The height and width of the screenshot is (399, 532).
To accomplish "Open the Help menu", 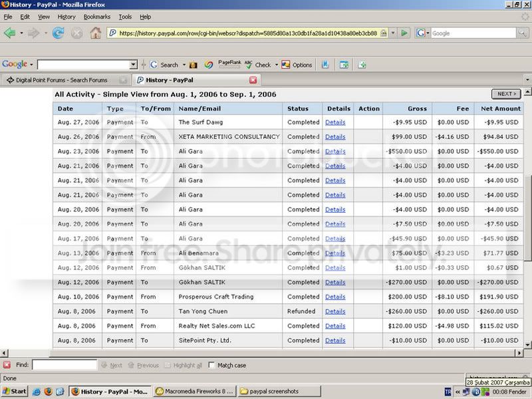I will 145,17.
